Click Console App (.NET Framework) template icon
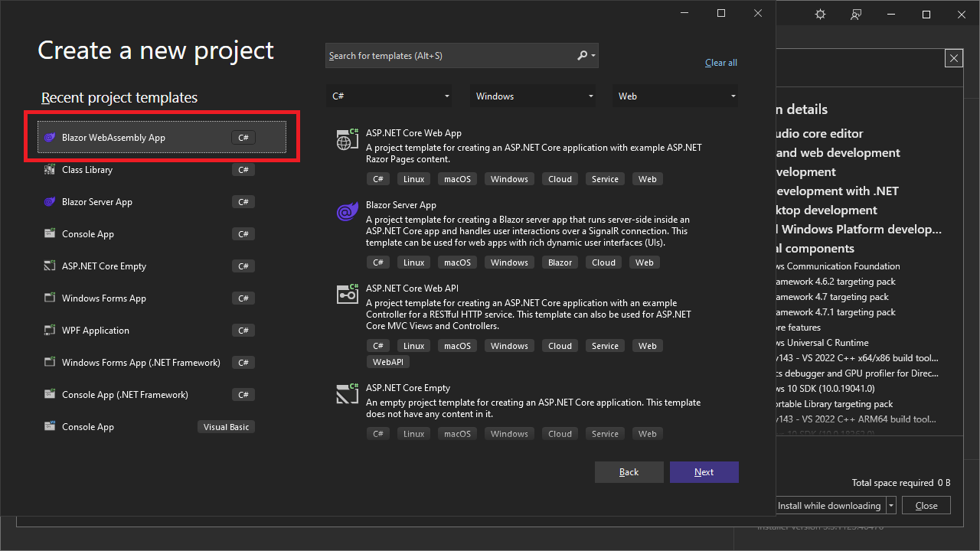This screenshot has width=980, height=551. 50,395
